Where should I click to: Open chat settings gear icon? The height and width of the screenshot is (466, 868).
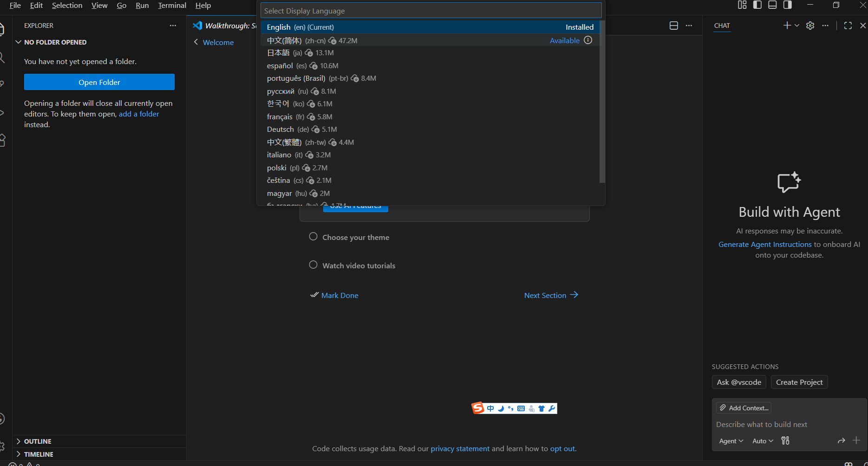[x=810, y=26]
